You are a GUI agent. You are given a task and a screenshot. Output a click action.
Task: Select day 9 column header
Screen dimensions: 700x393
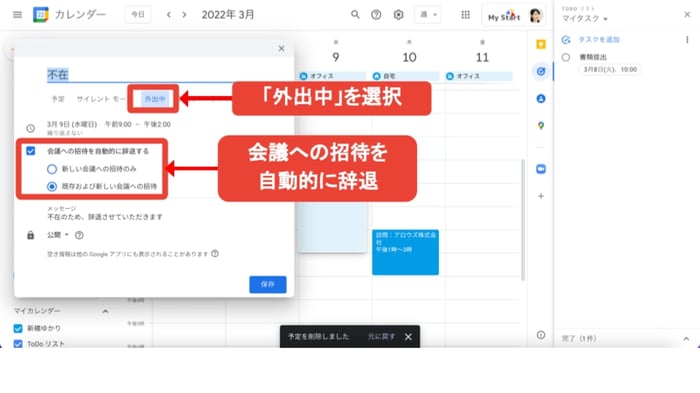tap(336, 57)
